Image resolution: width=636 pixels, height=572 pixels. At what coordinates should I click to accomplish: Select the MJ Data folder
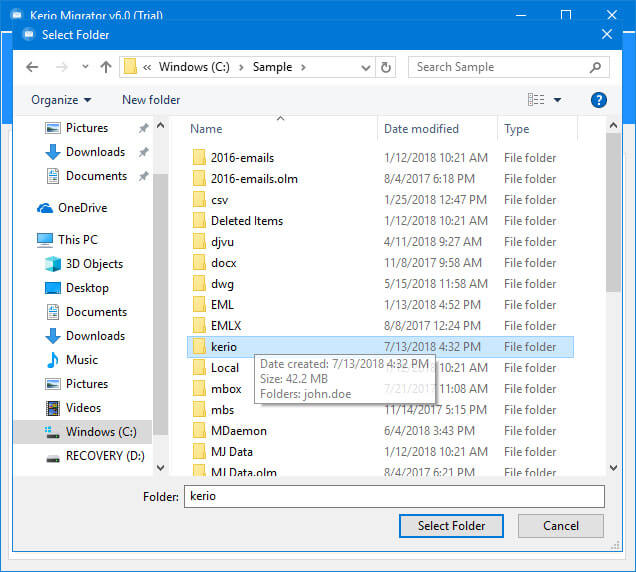pyautogui.click(x=232, y=452)
